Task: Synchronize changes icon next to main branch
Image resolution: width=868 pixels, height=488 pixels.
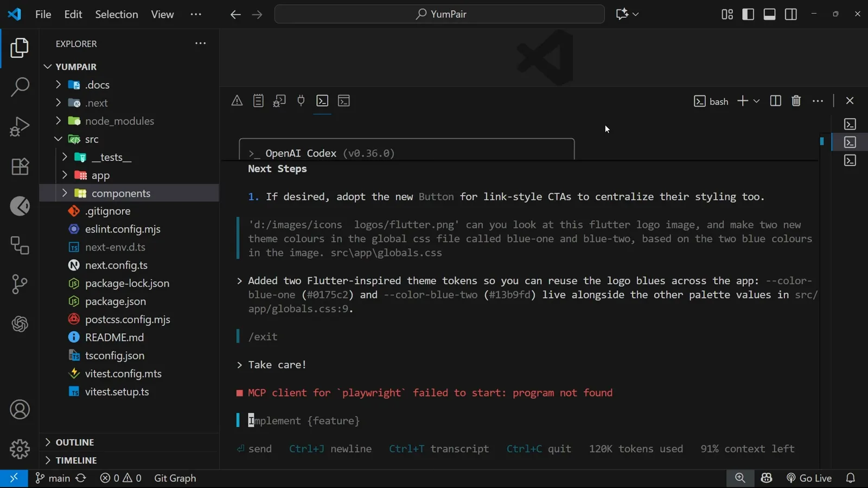Action: [x=81, y=478]
